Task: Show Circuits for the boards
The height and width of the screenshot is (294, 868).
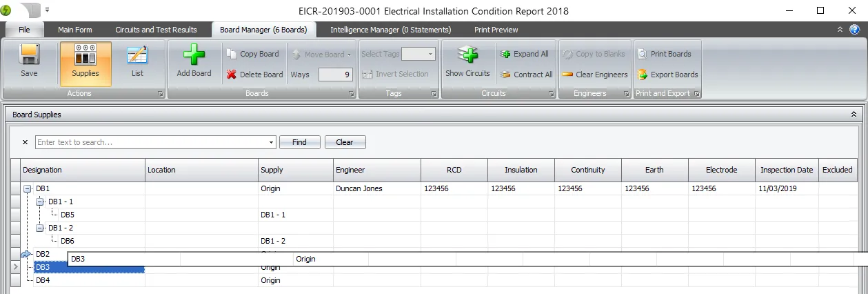Action: tap(467, 56)
